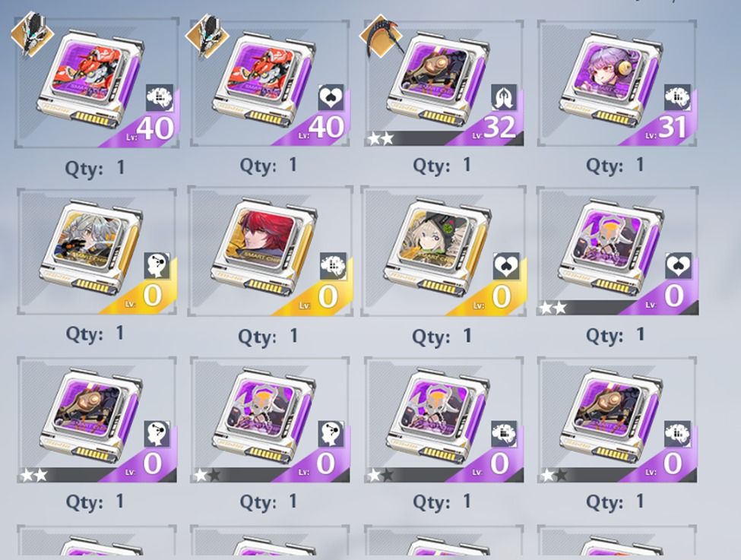
Task: Click the equipped helmet badge on first chip
Action: [x=30, y=33]
